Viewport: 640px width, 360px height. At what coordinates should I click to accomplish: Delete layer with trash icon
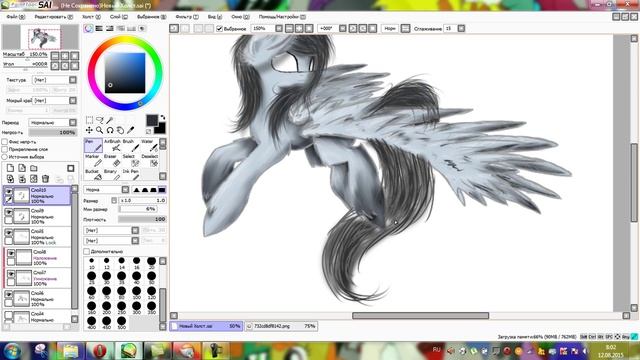pyautogui.click(x=45, y=179)
